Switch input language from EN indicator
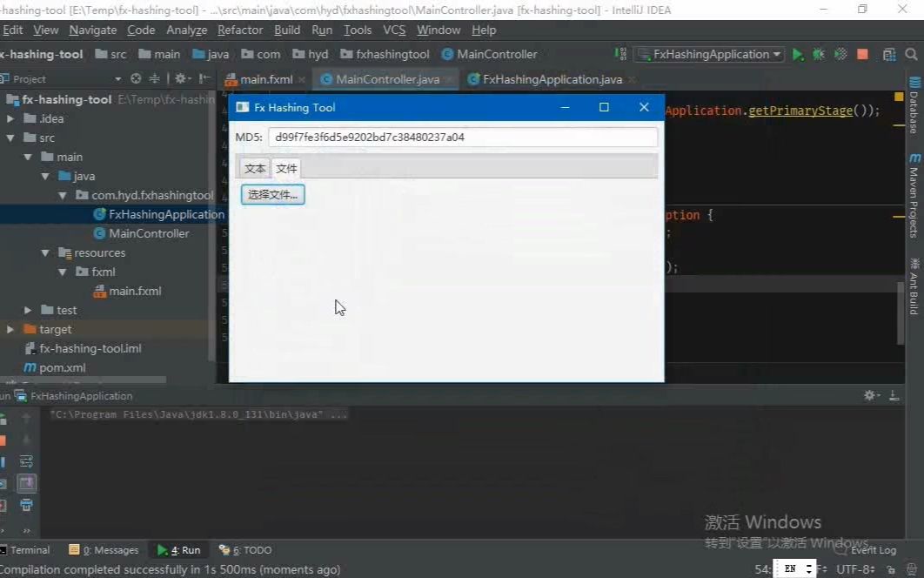This screenshot has width=924, height=578. (791, 568)
